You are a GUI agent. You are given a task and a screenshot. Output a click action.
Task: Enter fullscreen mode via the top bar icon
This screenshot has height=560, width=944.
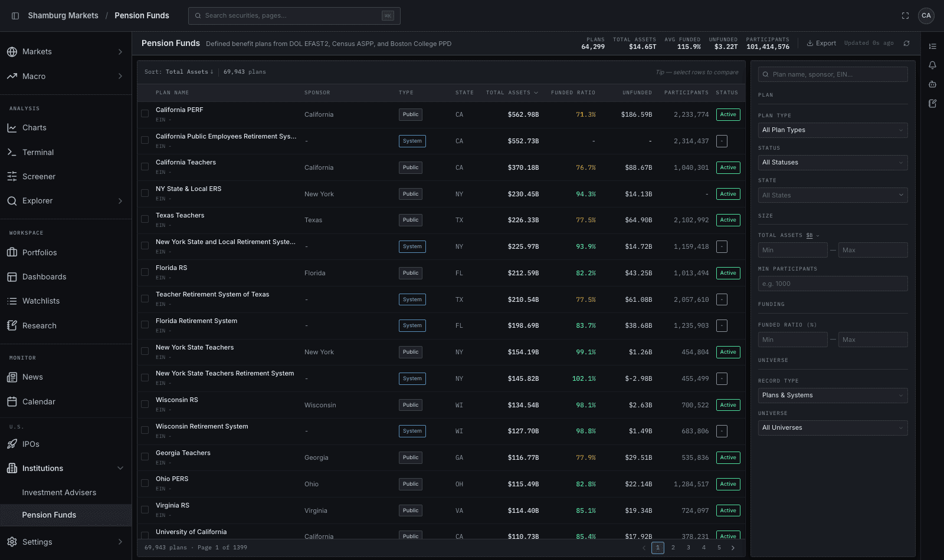click(905, 16)
